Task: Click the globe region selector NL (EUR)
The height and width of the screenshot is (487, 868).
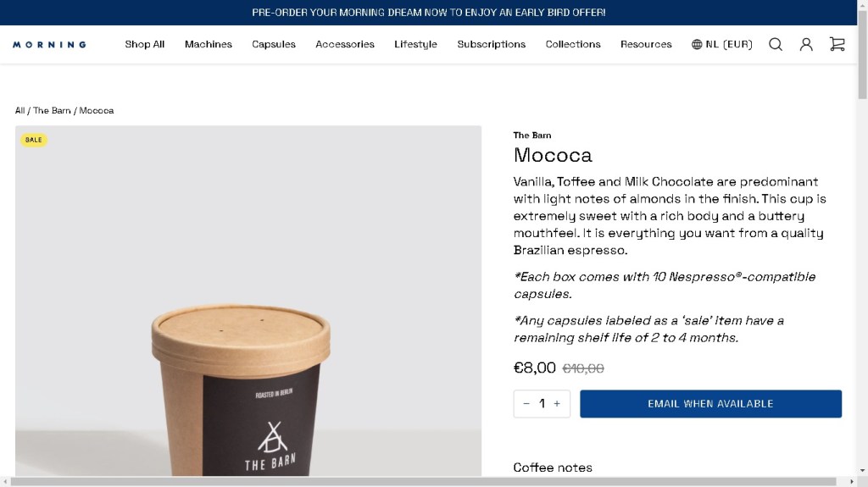Action: click(x=722, y=45)
